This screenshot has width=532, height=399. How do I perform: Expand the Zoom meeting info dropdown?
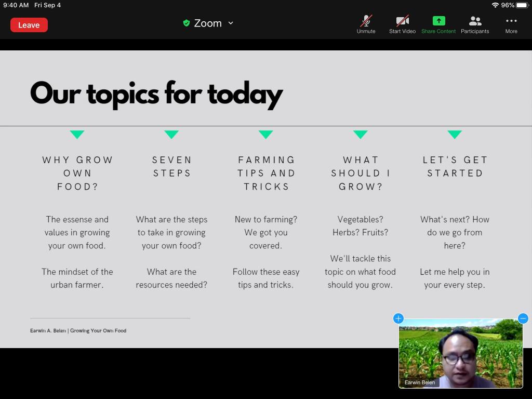pos(231,23)
